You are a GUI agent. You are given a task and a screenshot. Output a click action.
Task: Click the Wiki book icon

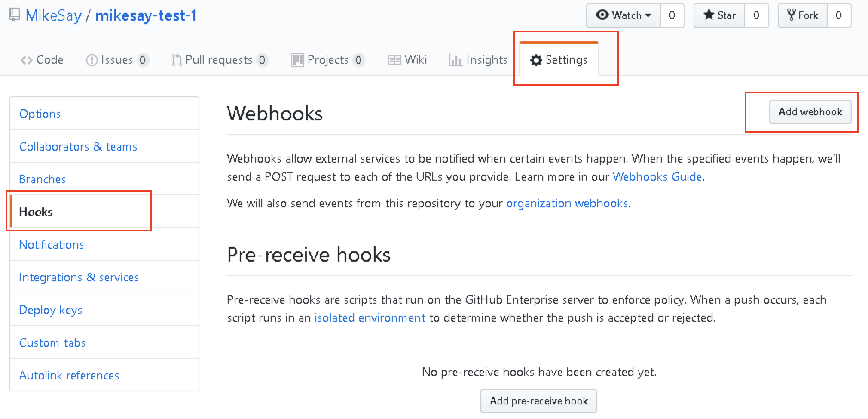point(394,60)
